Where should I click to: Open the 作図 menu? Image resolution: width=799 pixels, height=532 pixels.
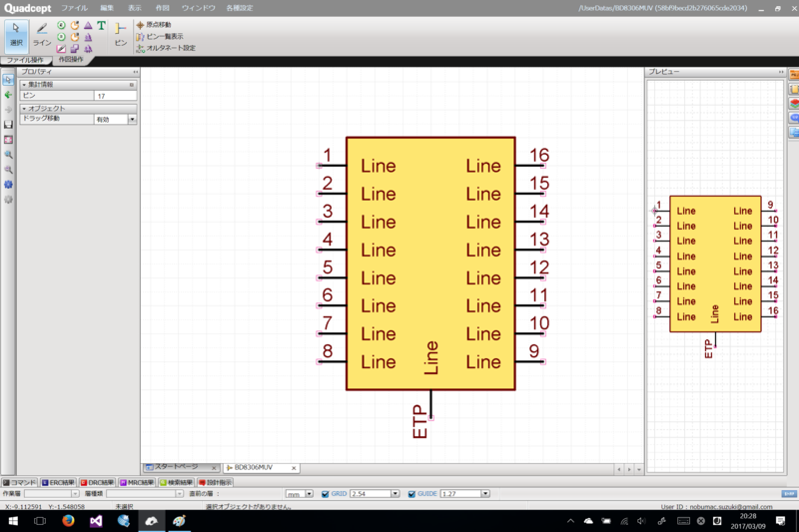(x=162, y=8)
